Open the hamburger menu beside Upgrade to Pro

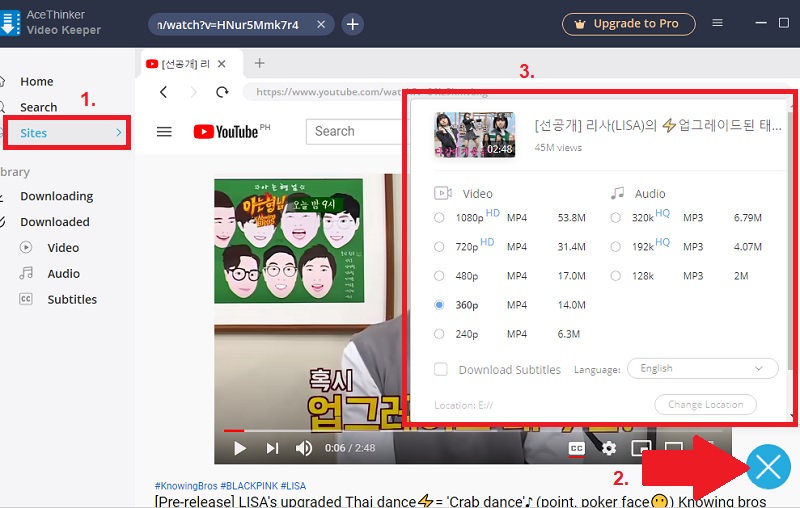coord(717,23)
